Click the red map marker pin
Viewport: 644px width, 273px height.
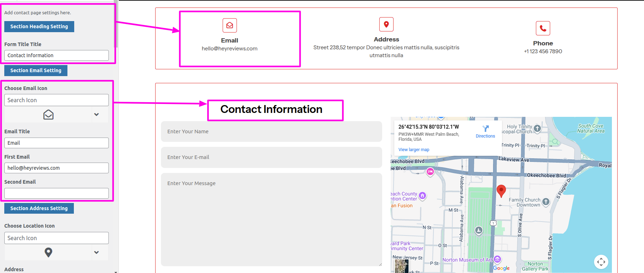pos(501,190)
